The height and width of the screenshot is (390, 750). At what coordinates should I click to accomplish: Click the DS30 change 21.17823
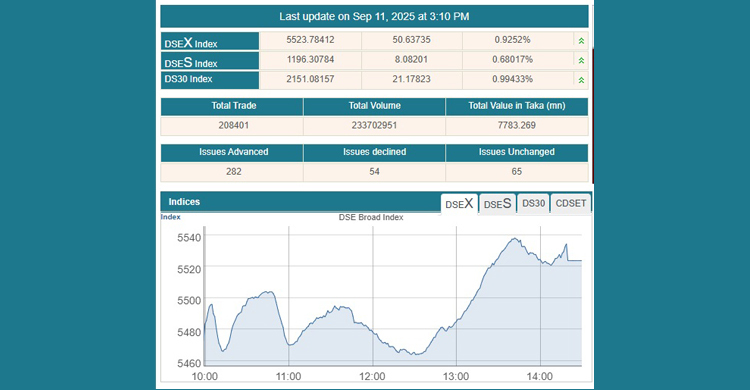coord(411,79)
